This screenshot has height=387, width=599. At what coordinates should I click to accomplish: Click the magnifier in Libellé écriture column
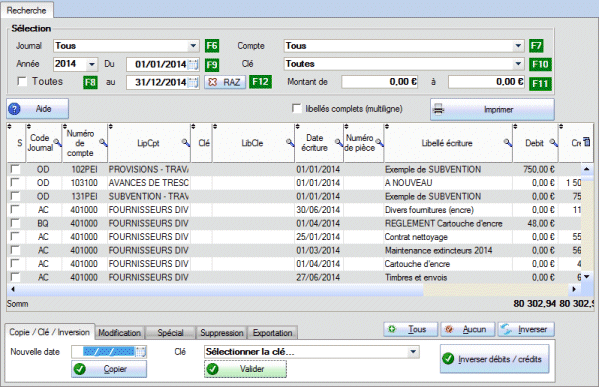click(x=508, y=143)
